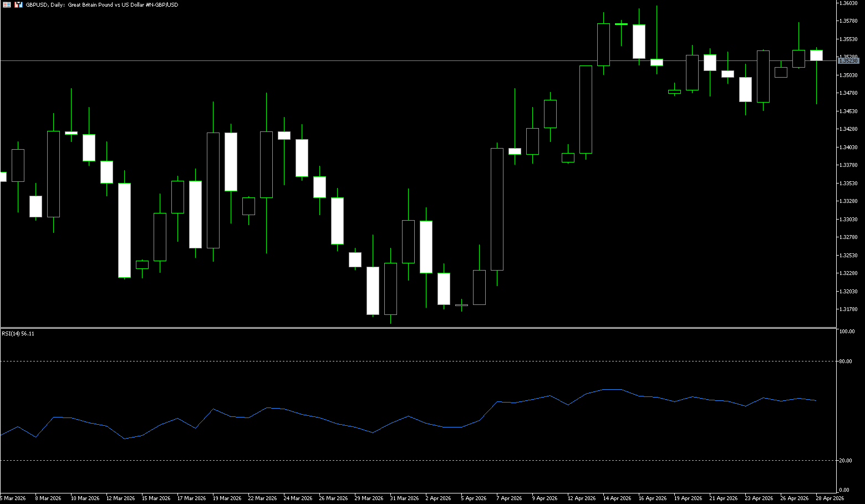Select the rightmost candle on the price chart
The height and width of the screenshot is (504, 865).
coord(816,55)
